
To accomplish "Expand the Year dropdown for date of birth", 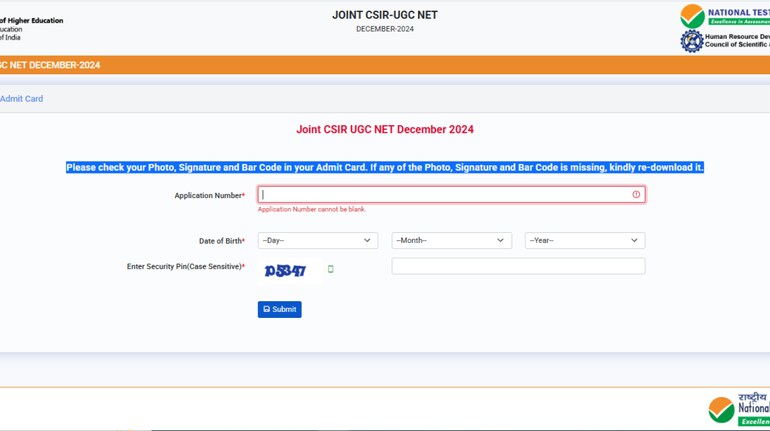I will [x=584, y=241].
